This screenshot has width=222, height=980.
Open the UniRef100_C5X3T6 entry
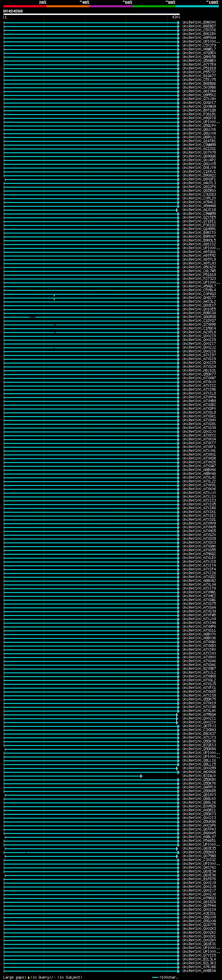pos(199,30)
